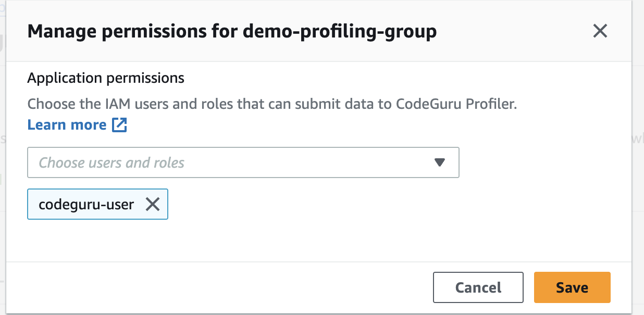Image resolution: width=644 pixels, height=315 pixels.
Task: Click the Manage permissions dialog title
Action: [x=232, y=32]
